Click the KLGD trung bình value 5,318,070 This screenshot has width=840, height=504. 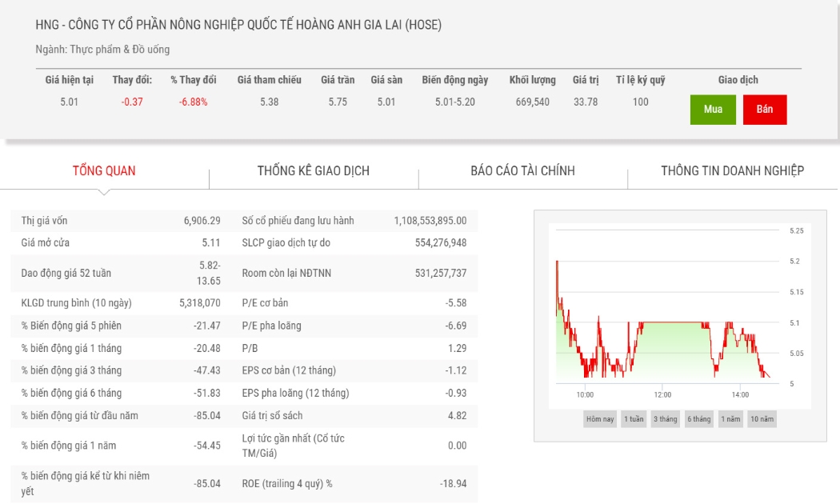coord(200,303)
